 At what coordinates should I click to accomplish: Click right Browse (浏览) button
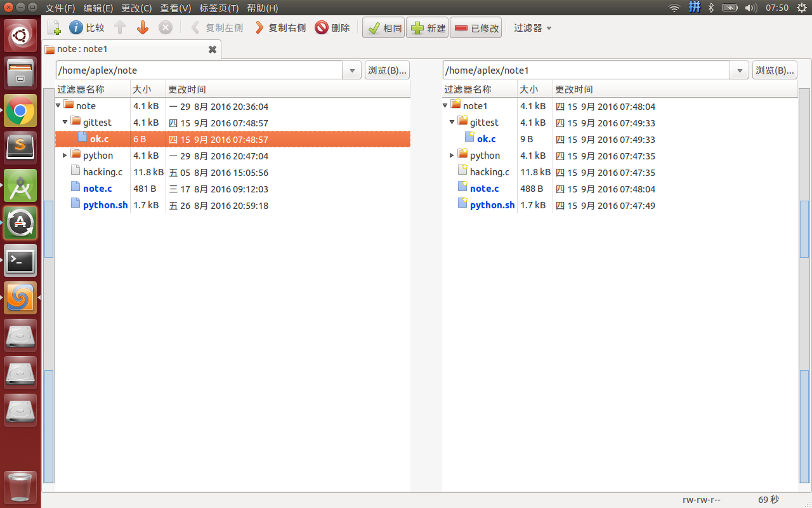pyautogui.click(x=775, y=70)
